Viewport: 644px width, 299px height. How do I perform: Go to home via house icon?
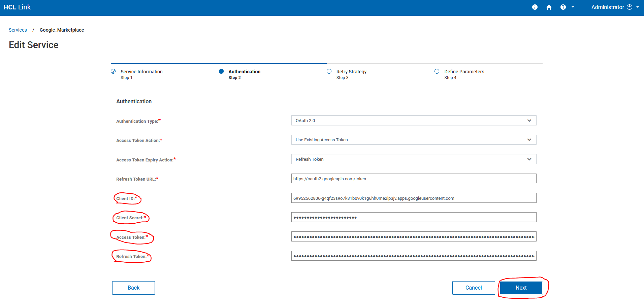coord(549,7)
